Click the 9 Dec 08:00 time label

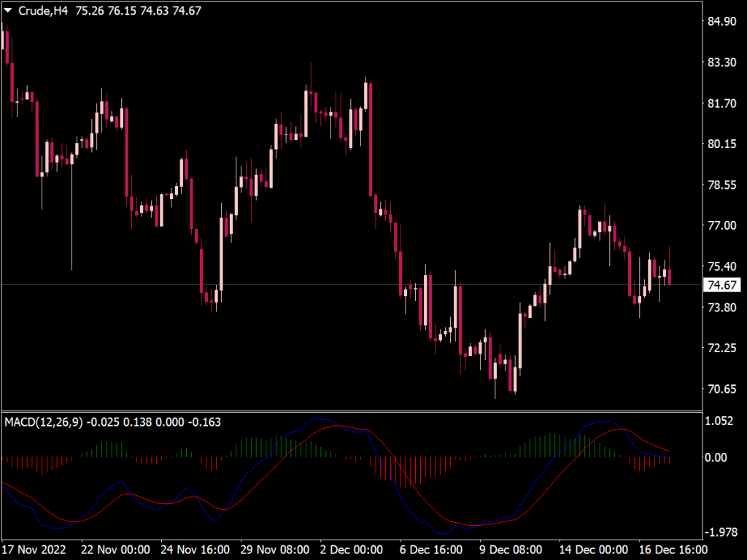coord(510,548)
